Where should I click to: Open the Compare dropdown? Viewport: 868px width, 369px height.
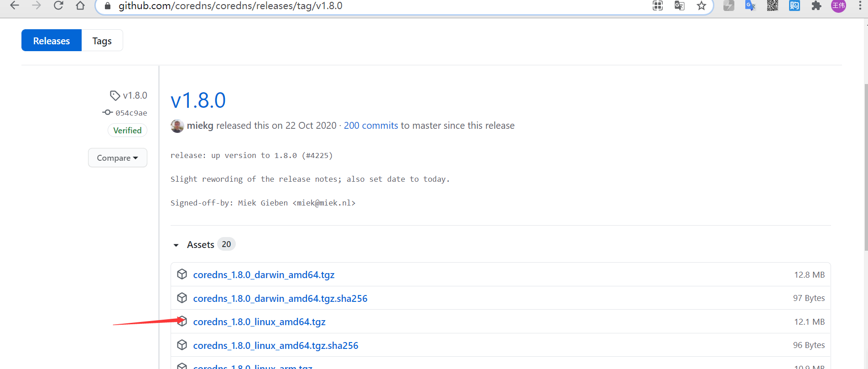(x=118, y=158)
